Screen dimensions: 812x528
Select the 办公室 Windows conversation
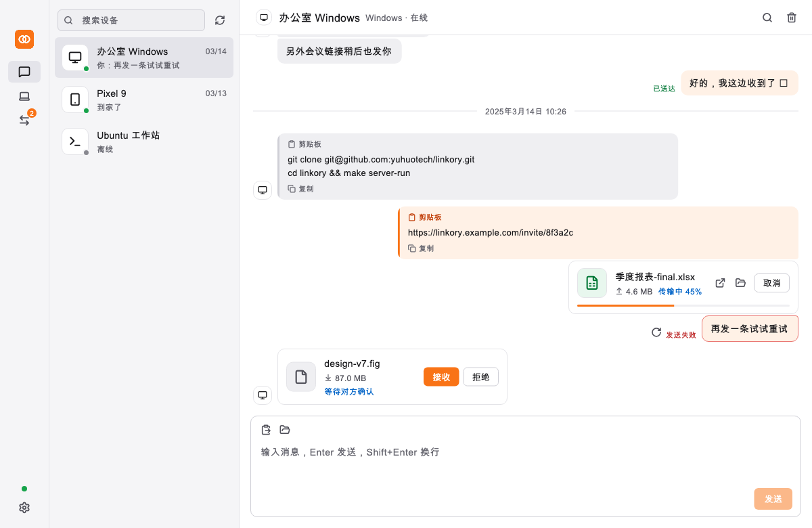[144, 58]
